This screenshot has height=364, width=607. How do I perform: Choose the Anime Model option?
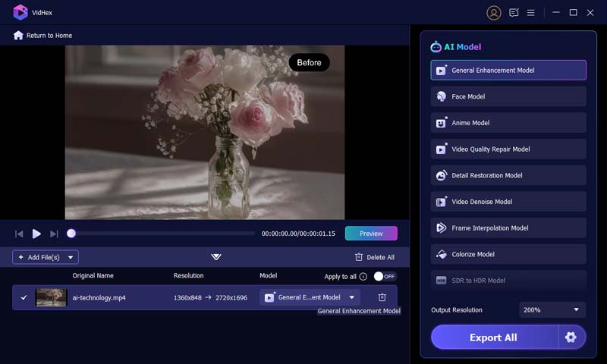(x=508, y=123)
